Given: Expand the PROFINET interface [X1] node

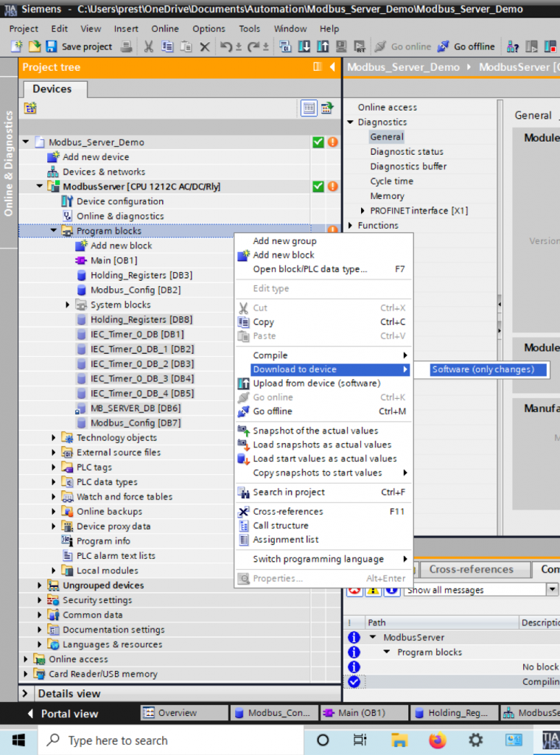Looking at the screenshot, I should click(363, 210).
